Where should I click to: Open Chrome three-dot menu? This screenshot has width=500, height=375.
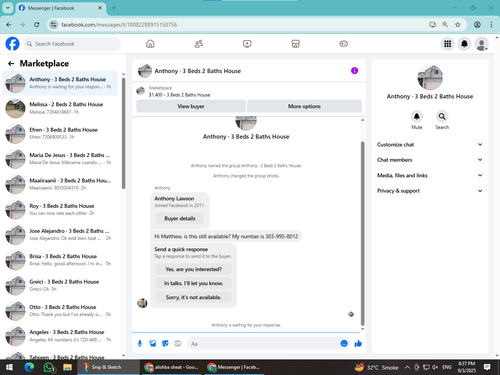click(491, 24)
